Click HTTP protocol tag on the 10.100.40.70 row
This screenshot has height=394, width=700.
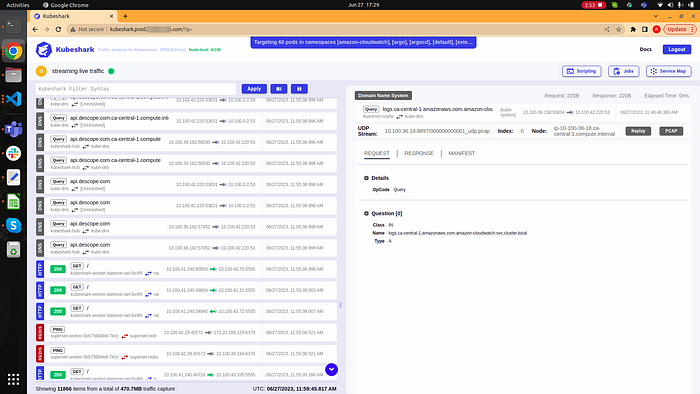[40, 269]
